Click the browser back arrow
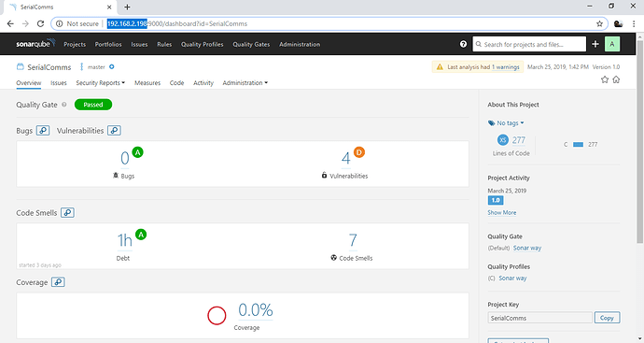Screen dimensions: 644x343 10,23
